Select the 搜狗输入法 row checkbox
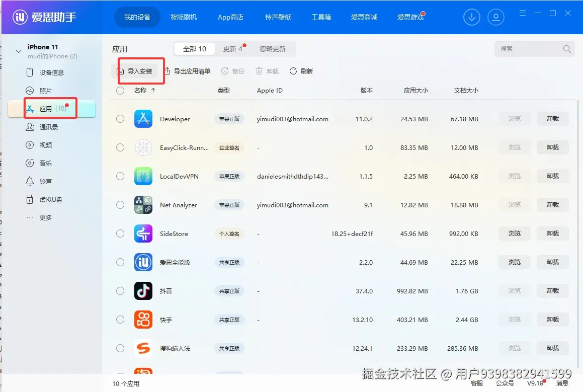 [x=120, y=348]
